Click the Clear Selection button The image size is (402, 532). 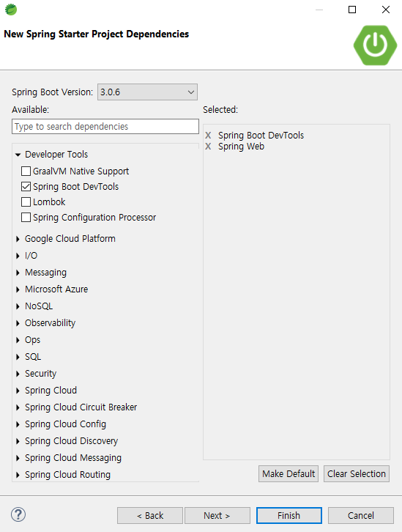tap(357, 473)
